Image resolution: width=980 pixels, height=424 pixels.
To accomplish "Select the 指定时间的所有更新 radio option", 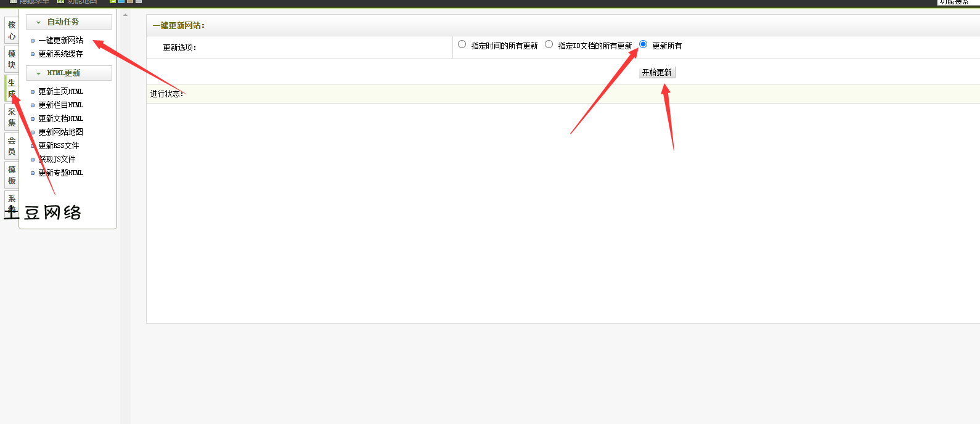I will tap(462, 44).
